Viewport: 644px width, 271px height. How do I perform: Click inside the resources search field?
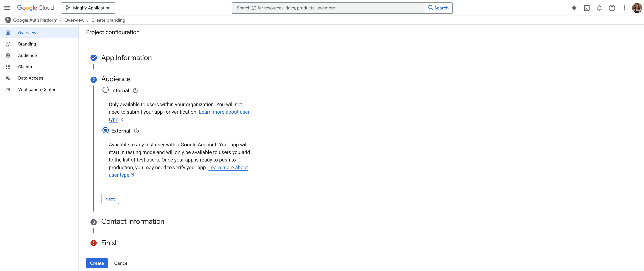click(325, 8)
